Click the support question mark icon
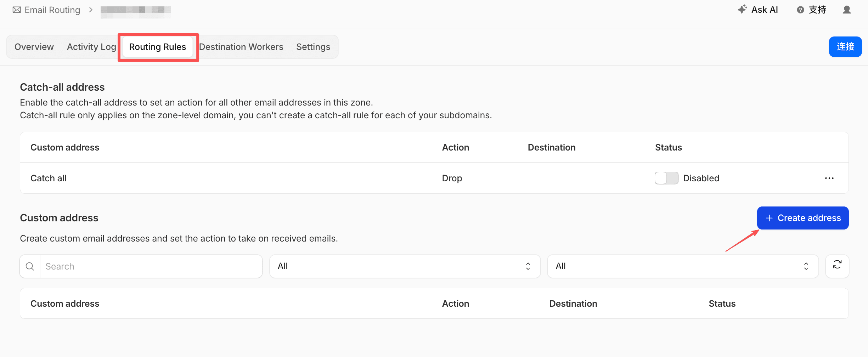Screen dimensions: 868x357 (x=800, y=10)
